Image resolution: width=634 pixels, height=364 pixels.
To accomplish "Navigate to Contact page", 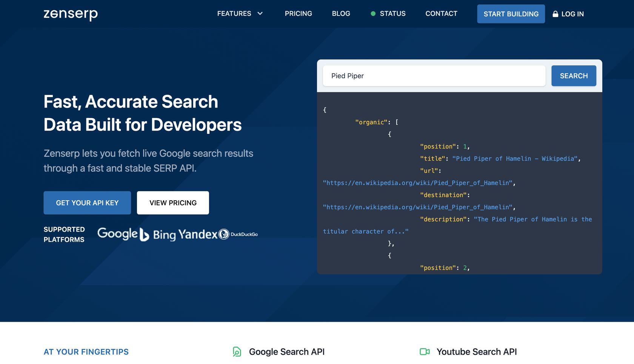I will pos(441,14).
